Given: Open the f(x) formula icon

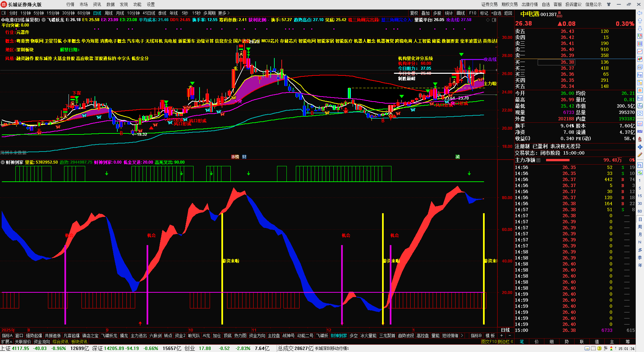Looking at the screenshot, I should [640, 106].
